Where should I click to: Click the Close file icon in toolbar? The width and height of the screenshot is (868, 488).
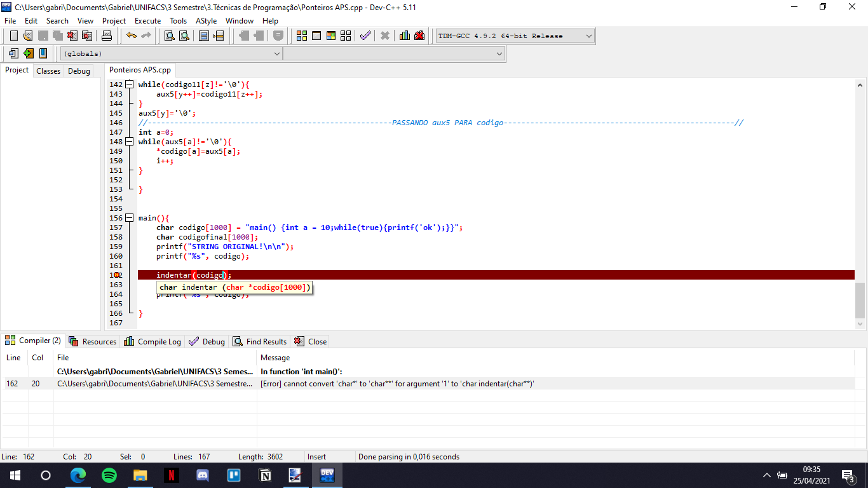point(72,36)
